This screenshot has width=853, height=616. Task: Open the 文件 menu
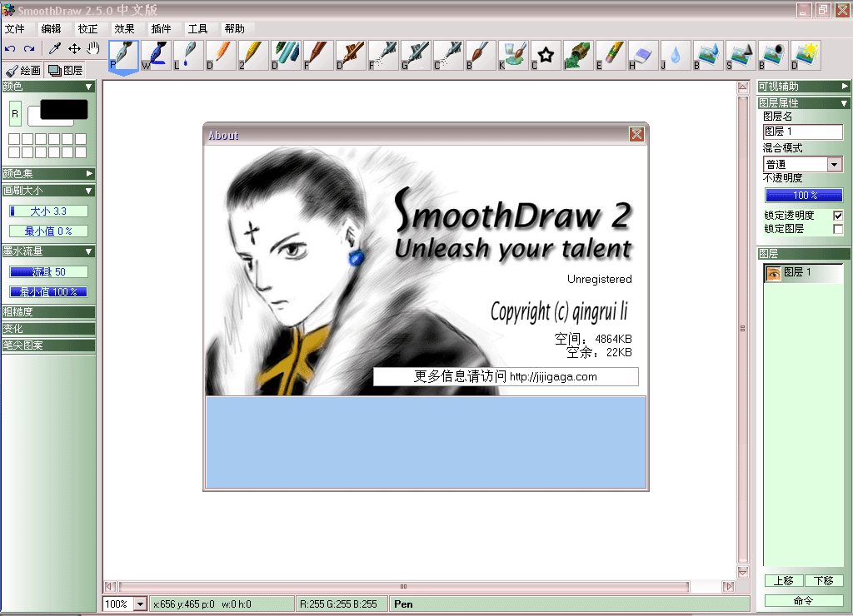pyautogui.click(x=15, y=29)
